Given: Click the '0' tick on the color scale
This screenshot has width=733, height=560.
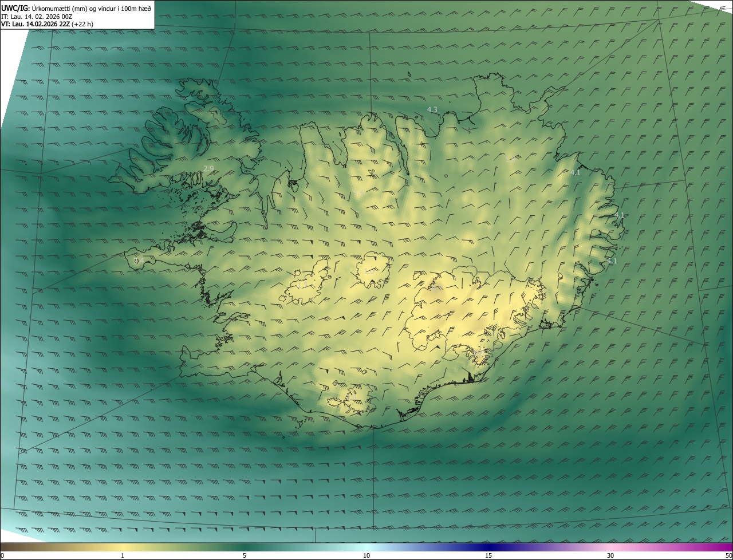Looking at the screenshot, I should tap(2, 555).
